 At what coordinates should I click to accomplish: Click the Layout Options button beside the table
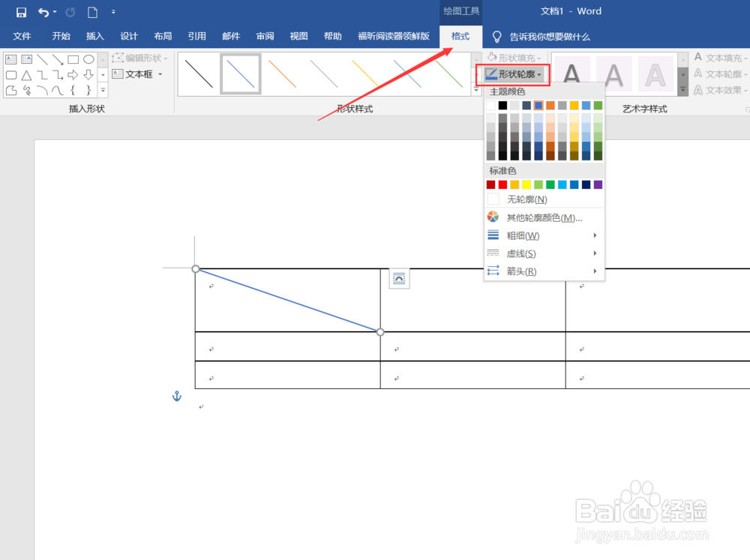coord(398,278)
